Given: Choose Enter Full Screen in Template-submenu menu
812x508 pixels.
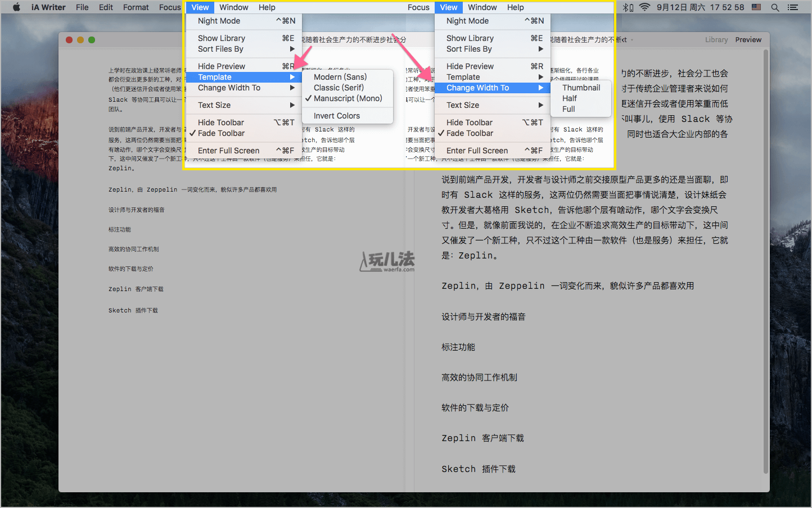Looking at the screenshot, I should 243,151.
